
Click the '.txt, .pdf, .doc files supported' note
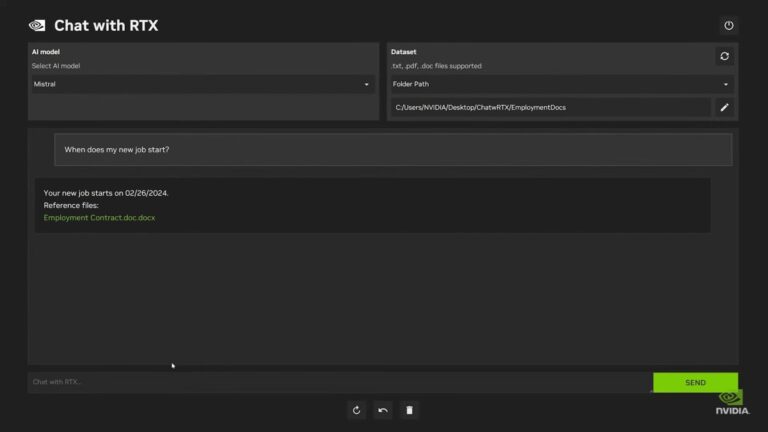(436, 66)
